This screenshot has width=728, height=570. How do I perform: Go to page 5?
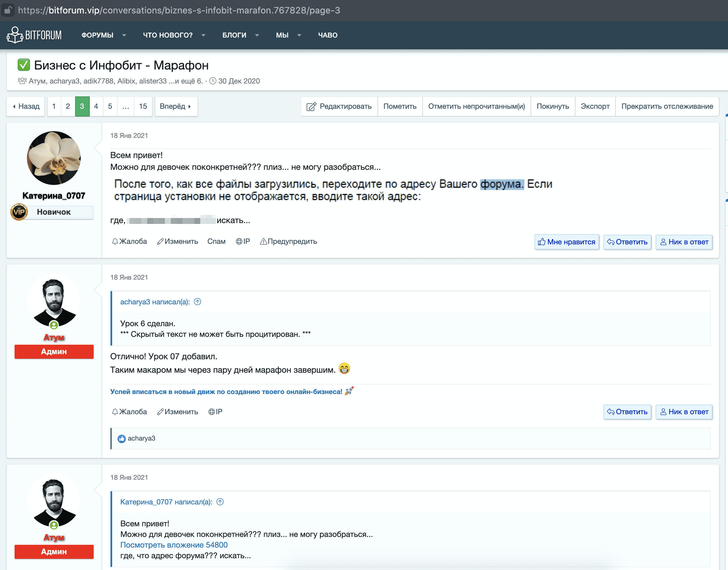[x=110, y=106]
